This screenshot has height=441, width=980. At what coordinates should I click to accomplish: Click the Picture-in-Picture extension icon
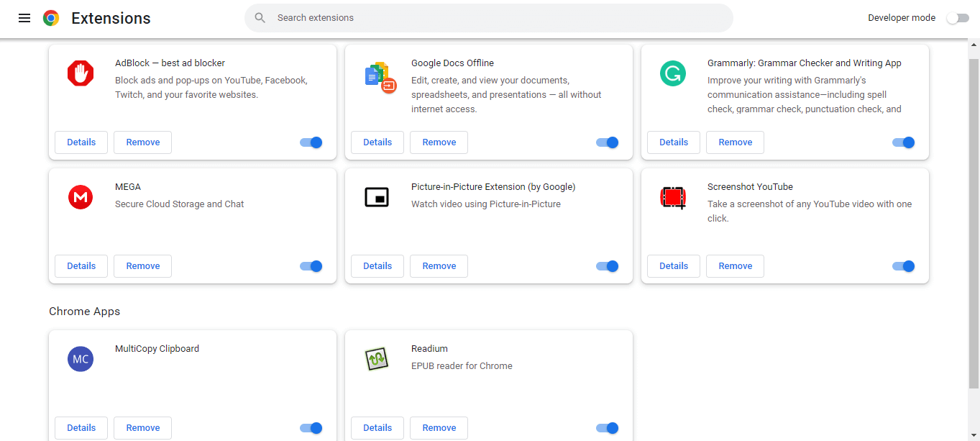coord(377,197)
